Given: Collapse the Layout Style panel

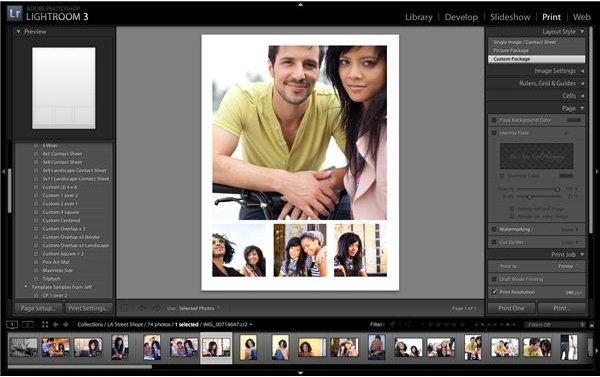Looking at the screenshot, I should (582, 31).
